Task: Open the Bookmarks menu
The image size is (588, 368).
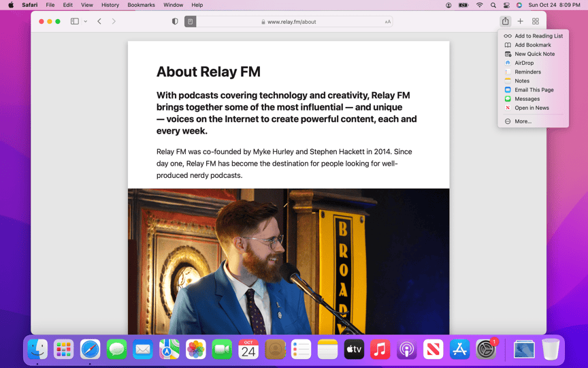Action: (142, 5)
